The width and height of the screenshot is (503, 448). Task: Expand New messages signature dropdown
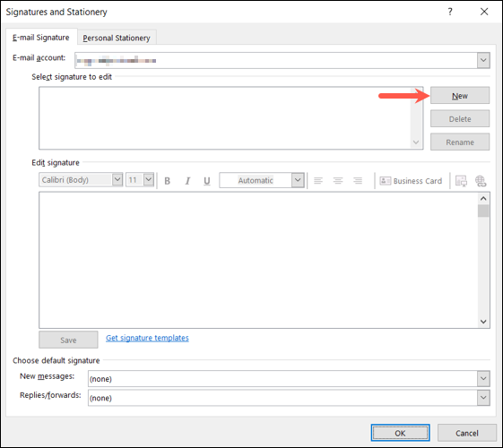tap(483, 379)
